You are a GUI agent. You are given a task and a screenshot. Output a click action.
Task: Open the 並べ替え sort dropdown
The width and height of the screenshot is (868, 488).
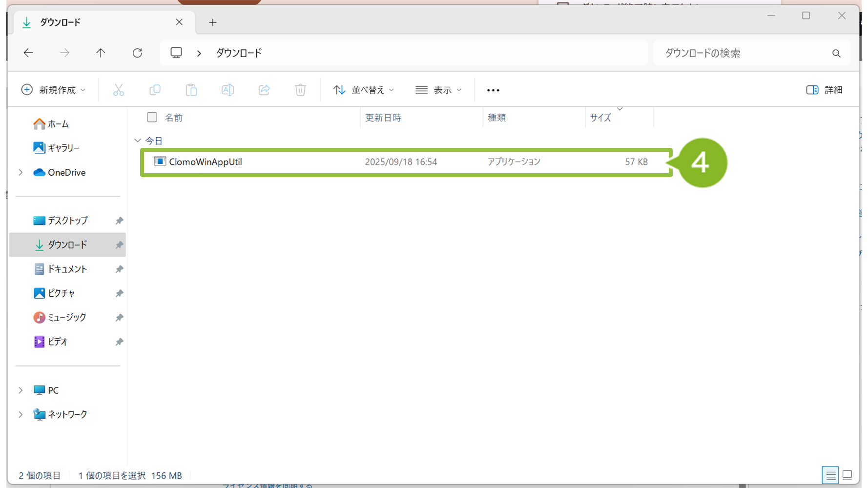[364, 90]
